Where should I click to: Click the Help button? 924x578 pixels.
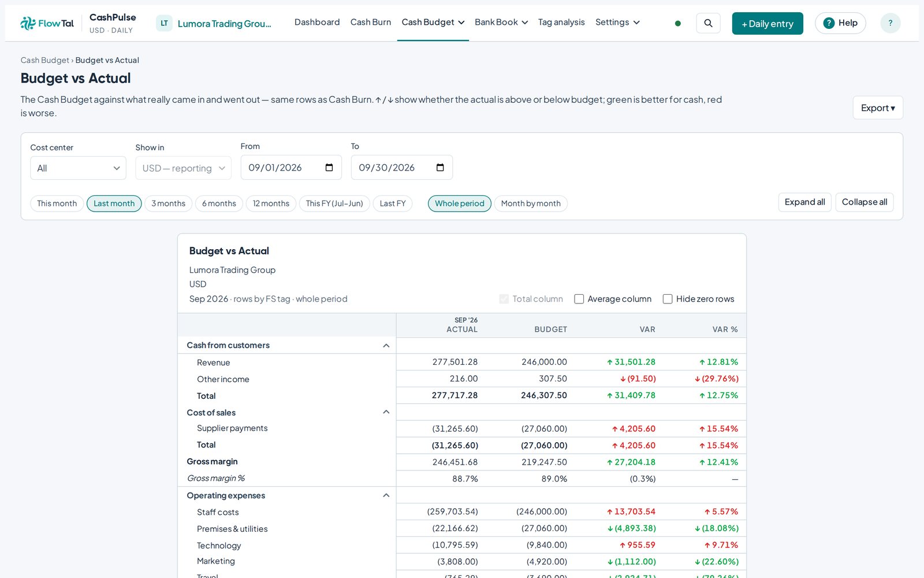(x=840, y=23)
